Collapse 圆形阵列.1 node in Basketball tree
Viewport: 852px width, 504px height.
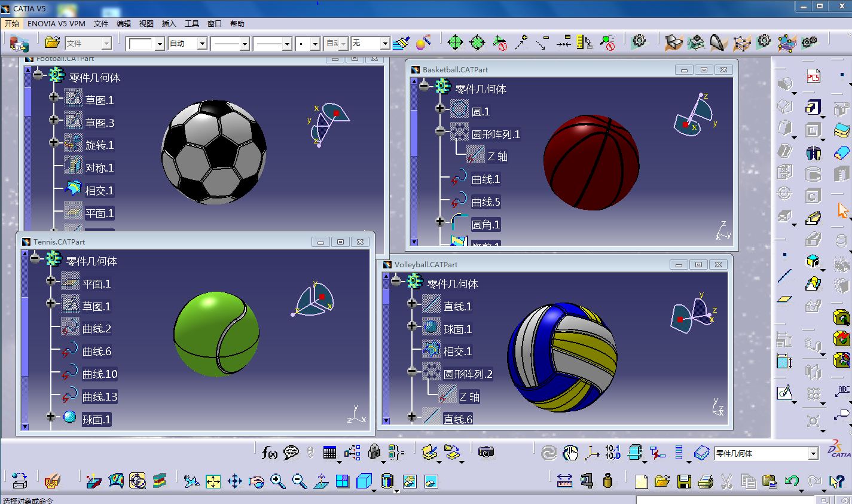441,131
